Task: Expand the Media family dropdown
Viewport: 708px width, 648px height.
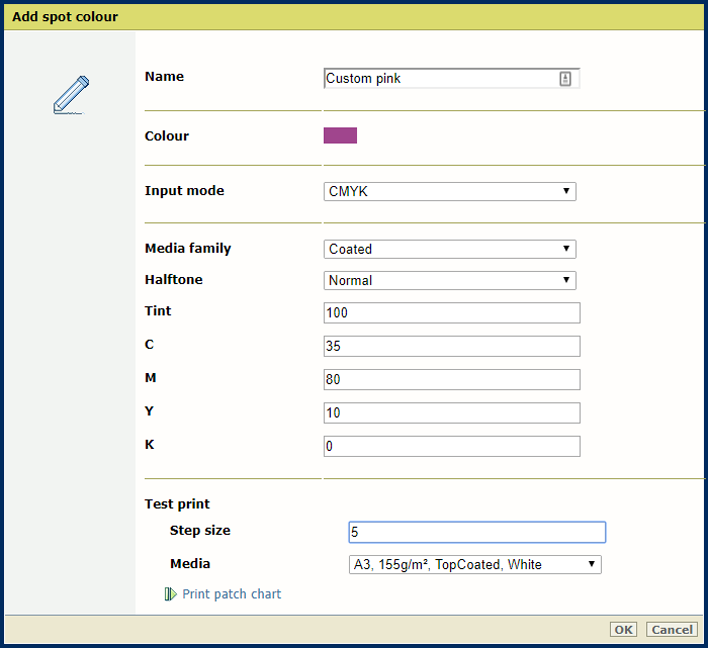Action: 450,249
